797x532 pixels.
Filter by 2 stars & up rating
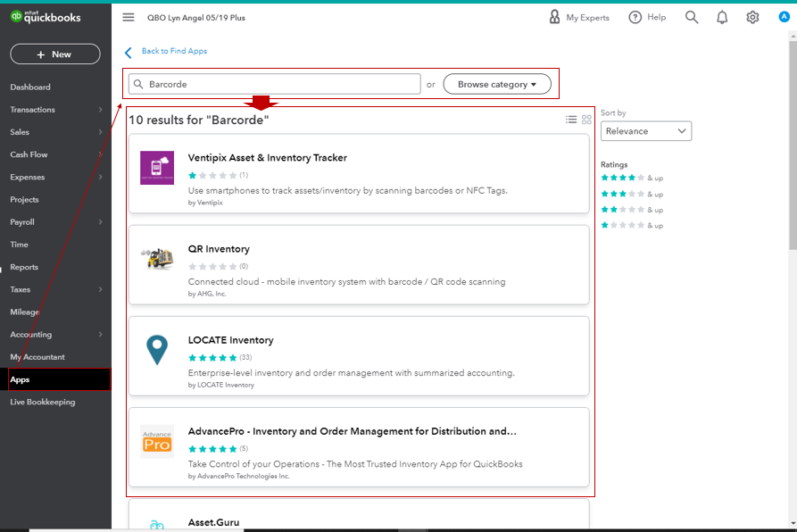tap(632, 210)
